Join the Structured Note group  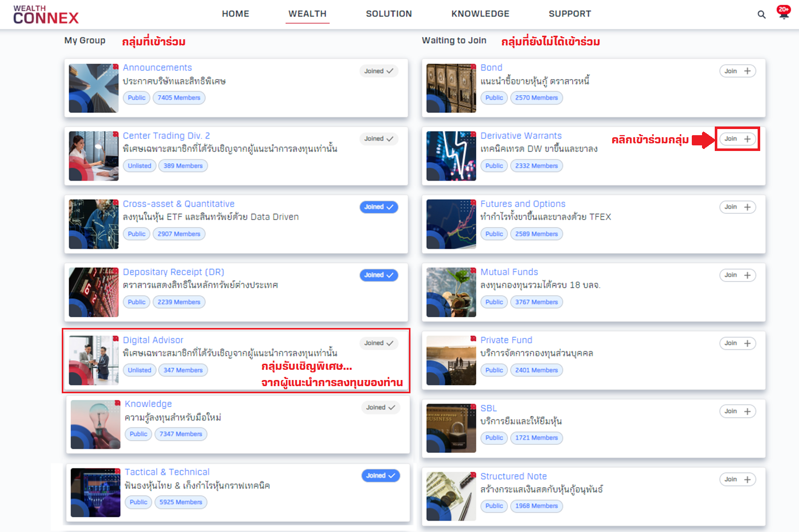[737, 479]
